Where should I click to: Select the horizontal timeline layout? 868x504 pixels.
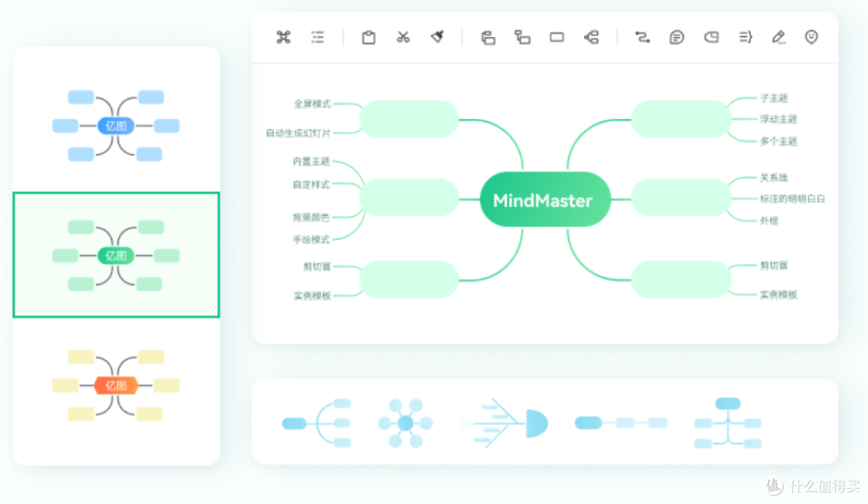click(x=621, y=423)
